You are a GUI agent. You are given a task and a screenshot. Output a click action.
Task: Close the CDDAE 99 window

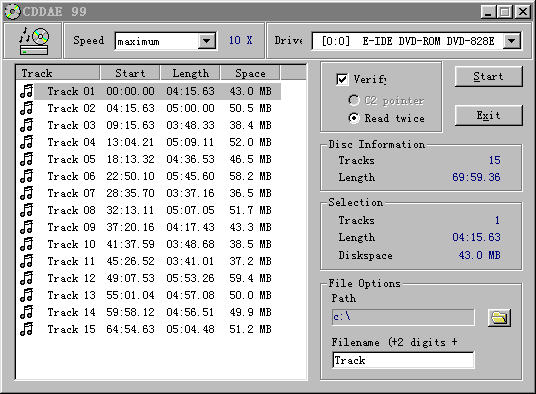coord(523,12)
